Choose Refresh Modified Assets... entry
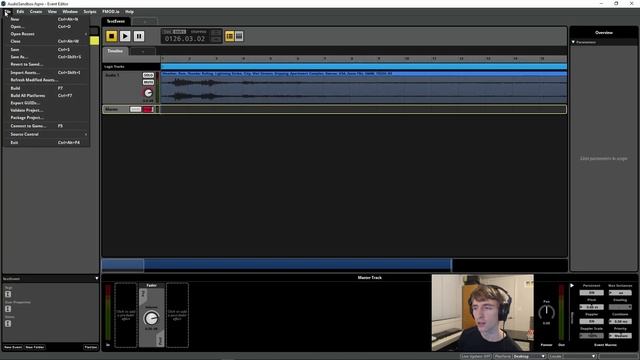Screen dimensions: 640x360 click(46, 80)
